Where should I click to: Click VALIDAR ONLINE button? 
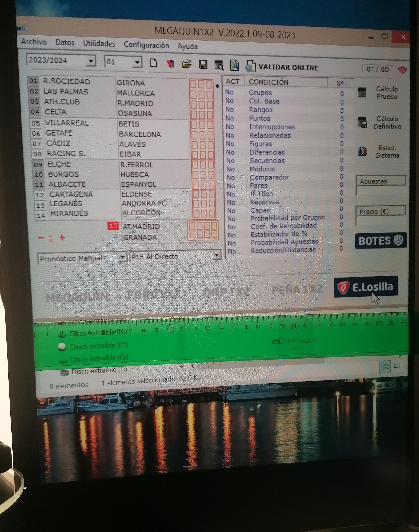288,68
